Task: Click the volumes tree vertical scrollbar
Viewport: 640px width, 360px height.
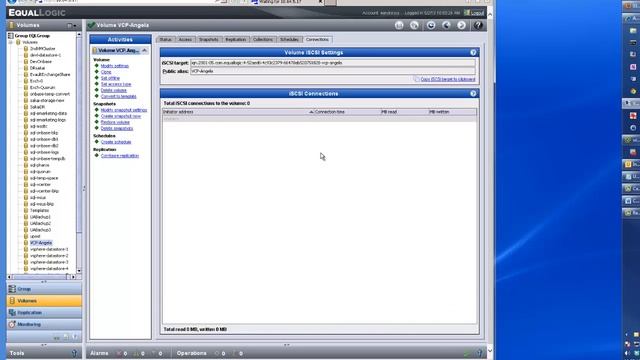Action: click(79, 153)
